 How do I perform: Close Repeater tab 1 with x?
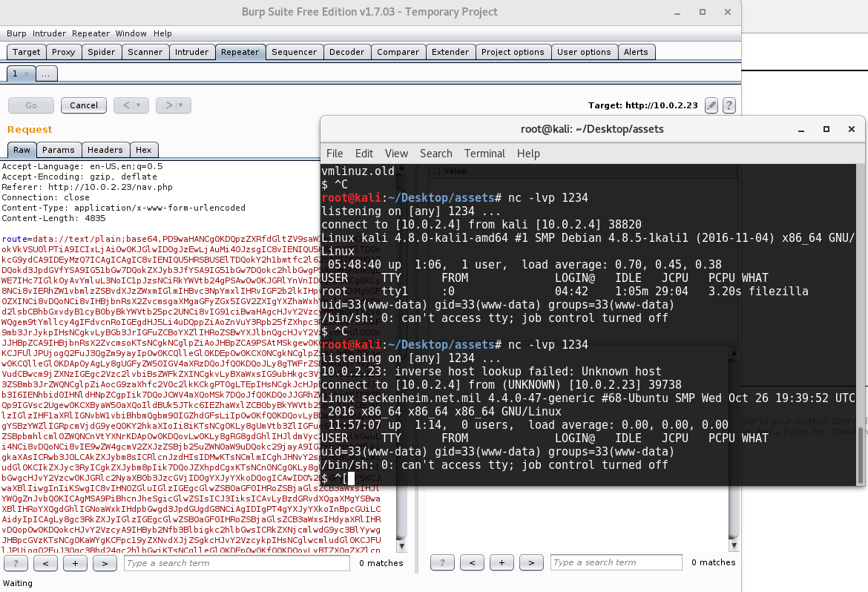26,73
